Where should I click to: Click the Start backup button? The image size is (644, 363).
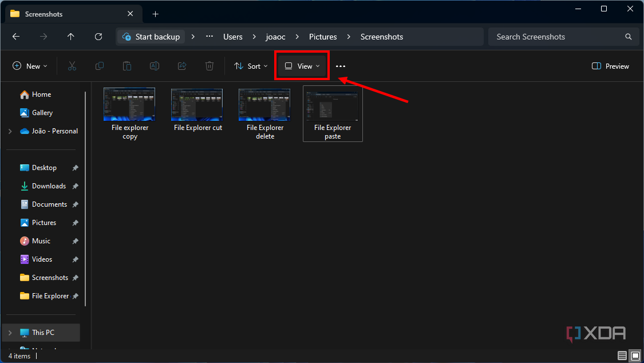pyautogui.click(x=151, y=37)
